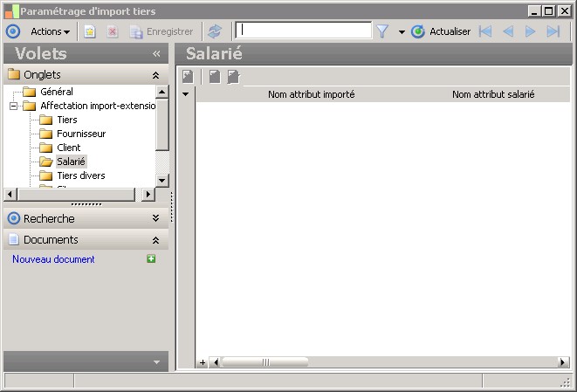Click the third grid toolbar page icon
577x392 pixels.
tap(233, 77)
